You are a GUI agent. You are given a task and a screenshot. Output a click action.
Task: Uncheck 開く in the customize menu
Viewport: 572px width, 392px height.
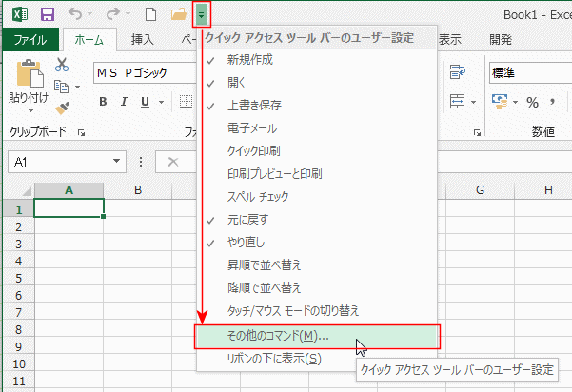(317, 83)
